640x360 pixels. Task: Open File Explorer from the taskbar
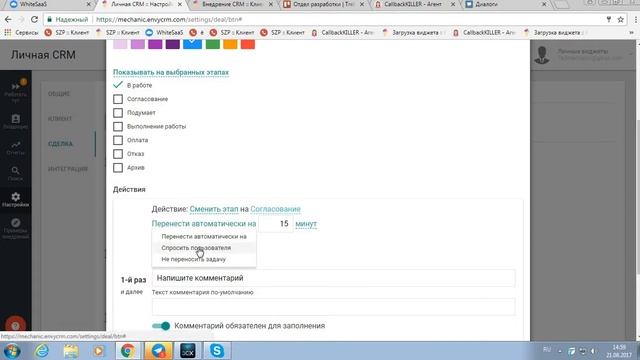(71, 351)
